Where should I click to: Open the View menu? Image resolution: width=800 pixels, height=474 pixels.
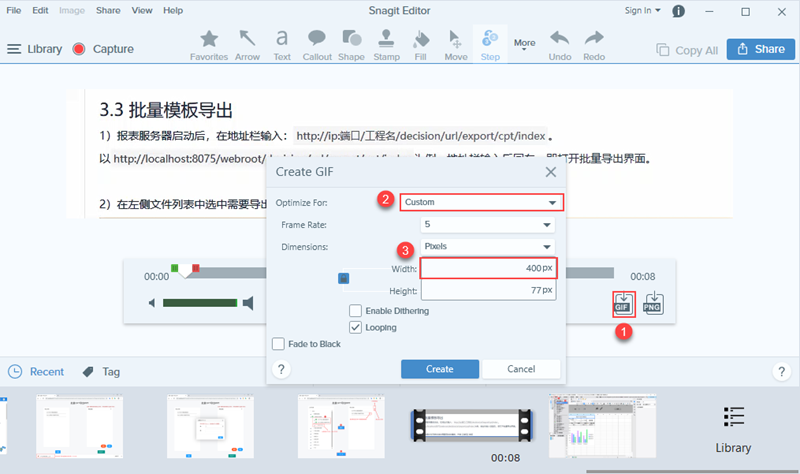tap(142, 10)
